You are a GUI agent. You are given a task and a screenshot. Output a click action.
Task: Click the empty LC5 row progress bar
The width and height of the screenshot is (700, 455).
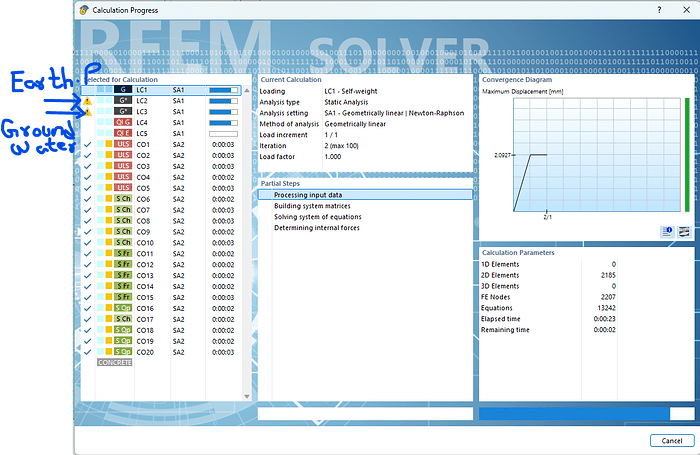coord(223,134)
